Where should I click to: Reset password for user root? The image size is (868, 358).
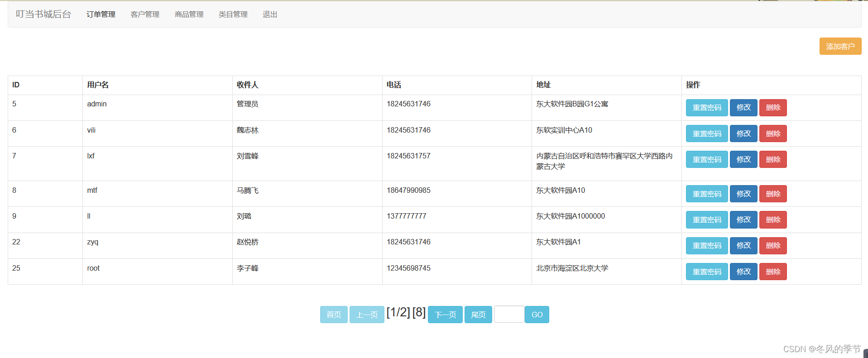[x=707, y=272]
